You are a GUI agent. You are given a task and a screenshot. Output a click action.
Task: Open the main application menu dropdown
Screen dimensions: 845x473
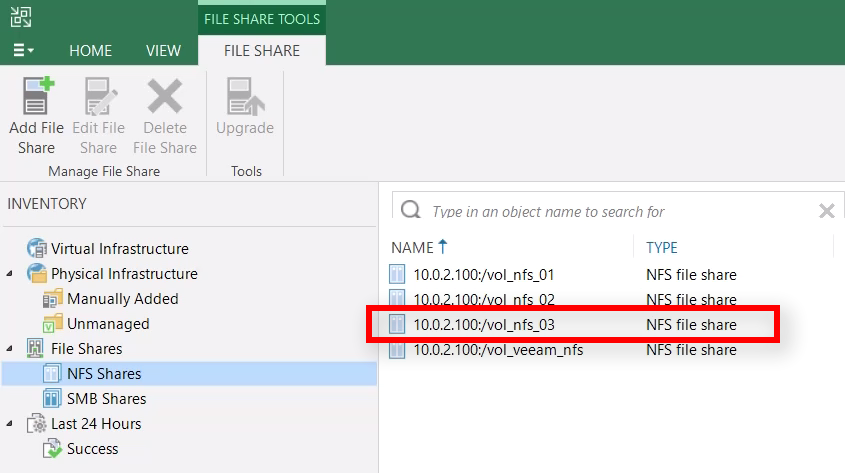click(23, 50)
